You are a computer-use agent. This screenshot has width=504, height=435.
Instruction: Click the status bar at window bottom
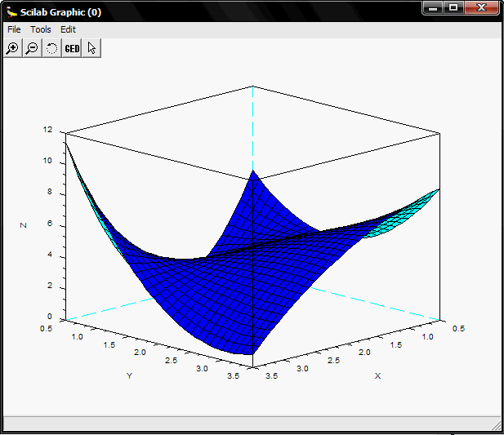click(x=245, y=423)
